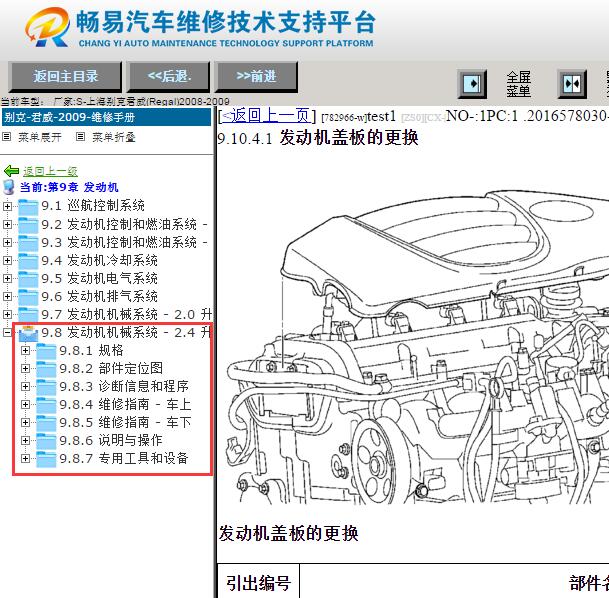Collapse the 9.8 发动机机械系统 2.4 node
This screenshot has height=598, width=609.
click(7, 332)
